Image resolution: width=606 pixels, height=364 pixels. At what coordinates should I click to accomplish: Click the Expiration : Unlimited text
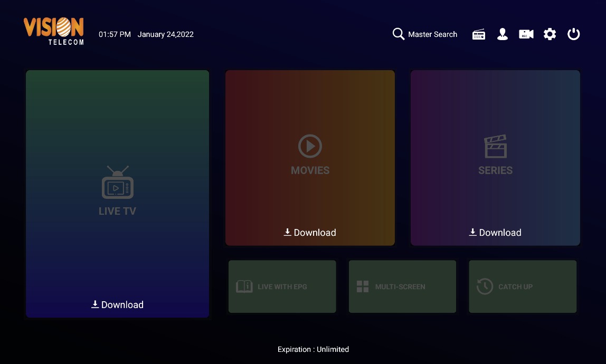pyautogui.click(x=313, y=349)
